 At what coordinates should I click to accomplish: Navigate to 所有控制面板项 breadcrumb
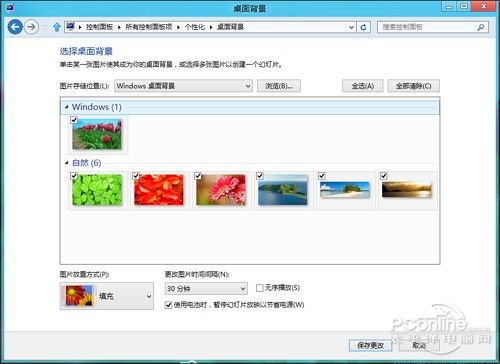149,27
